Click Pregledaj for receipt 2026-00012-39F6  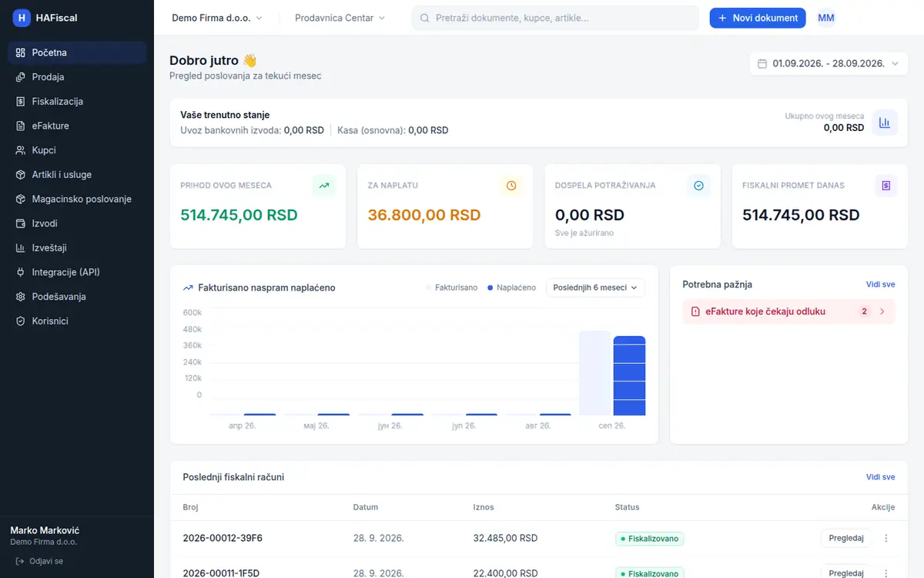[846, 538]
